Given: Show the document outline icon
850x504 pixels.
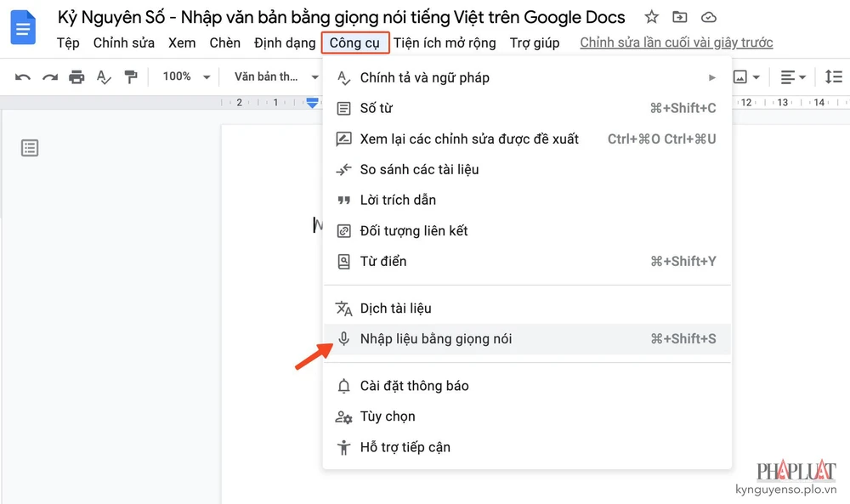Looking at the screenshot, I should click(x=30, y=147).
